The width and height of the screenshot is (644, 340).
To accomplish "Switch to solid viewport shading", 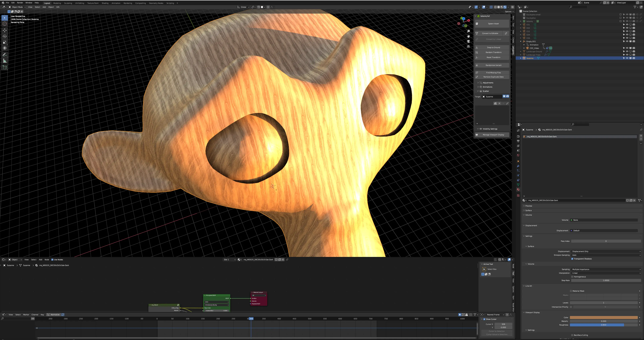I will [x=498, y=7].
